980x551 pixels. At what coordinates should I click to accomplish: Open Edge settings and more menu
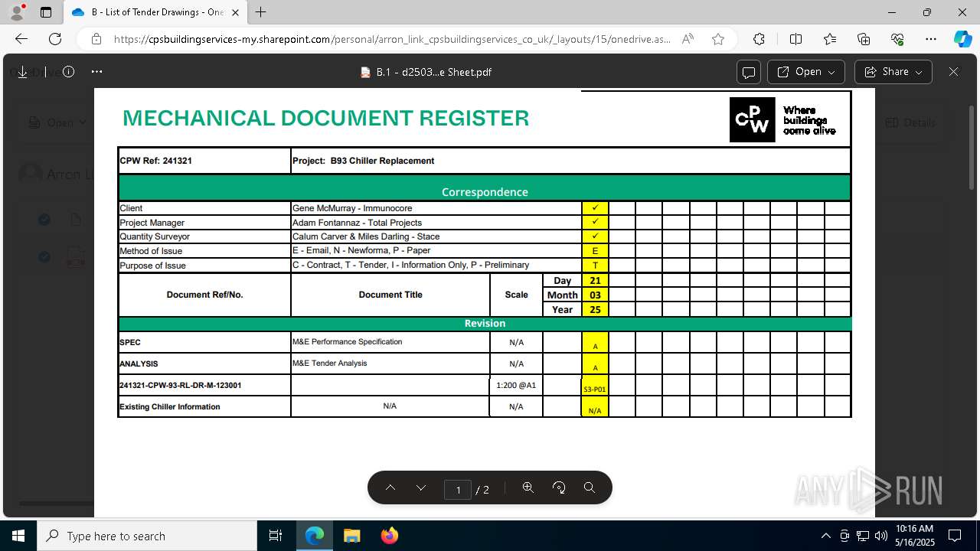point(931,39)
